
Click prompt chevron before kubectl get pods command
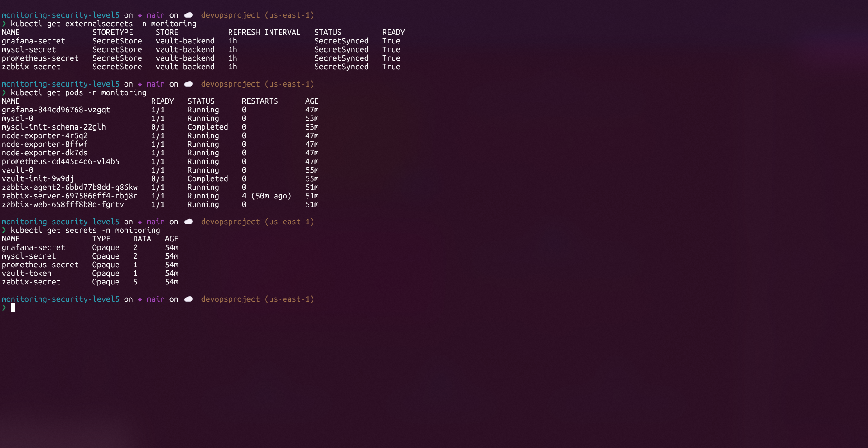[x=4, y=92]
